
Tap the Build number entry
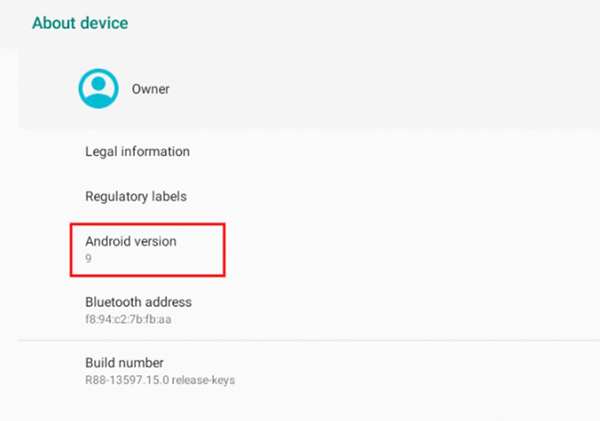[x=309, y=370]
